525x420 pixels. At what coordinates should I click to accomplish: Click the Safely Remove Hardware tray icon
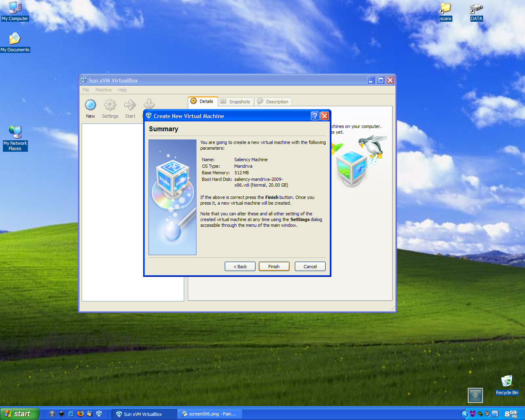click(480, 414)
